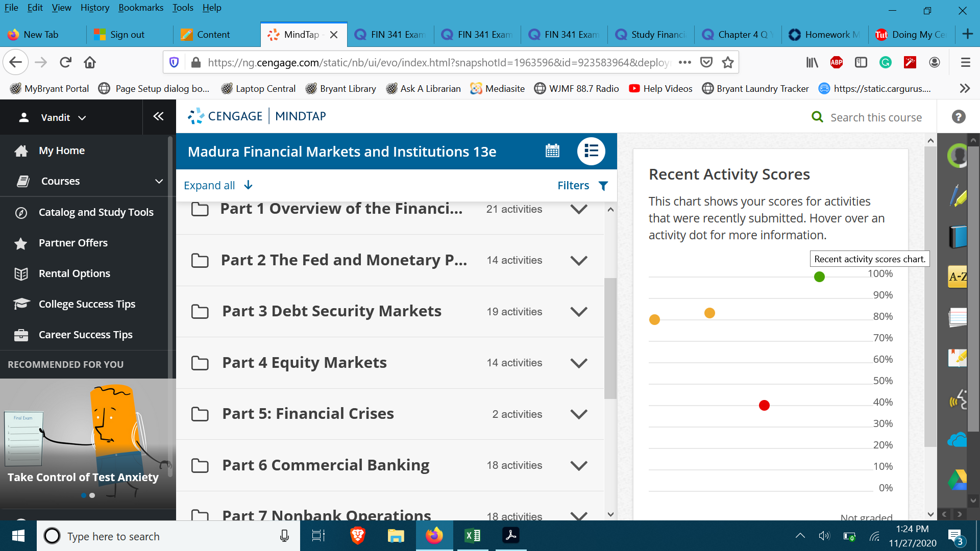Open Grammarly extension icon
The height and width of the screenshot is (551, 980).
tap(886, 62)
